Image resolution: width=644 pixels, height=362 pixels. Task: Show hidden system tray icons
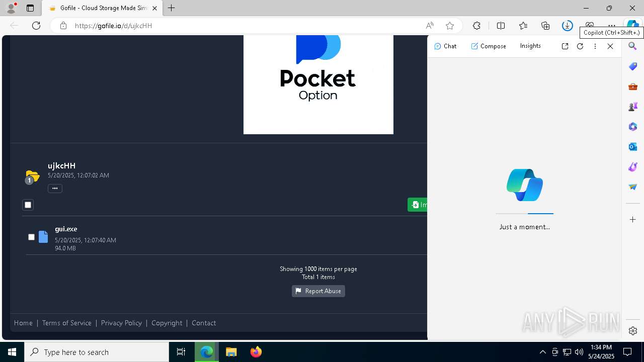pos(542,352)
